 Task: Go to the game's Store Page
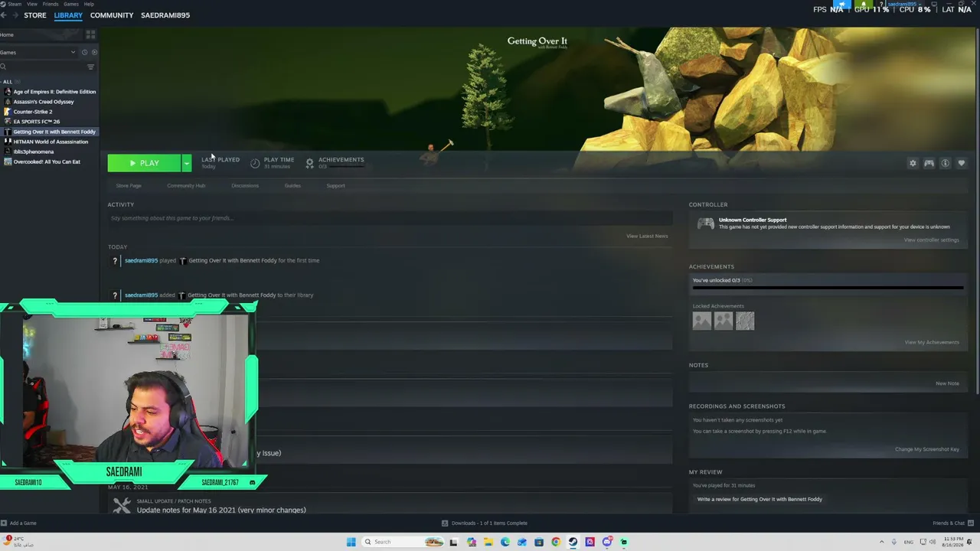coord(129,186)
